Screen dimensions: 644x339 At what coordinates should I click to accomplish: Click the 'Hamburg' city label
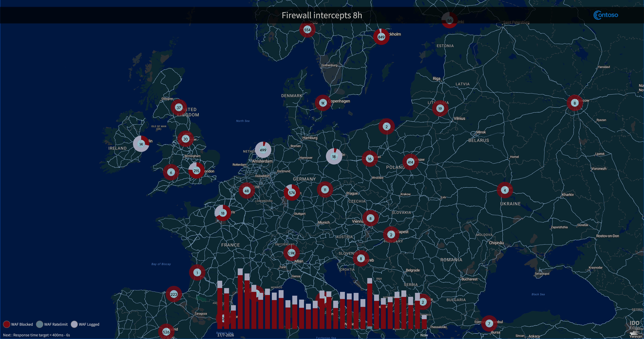coord(310,138)
